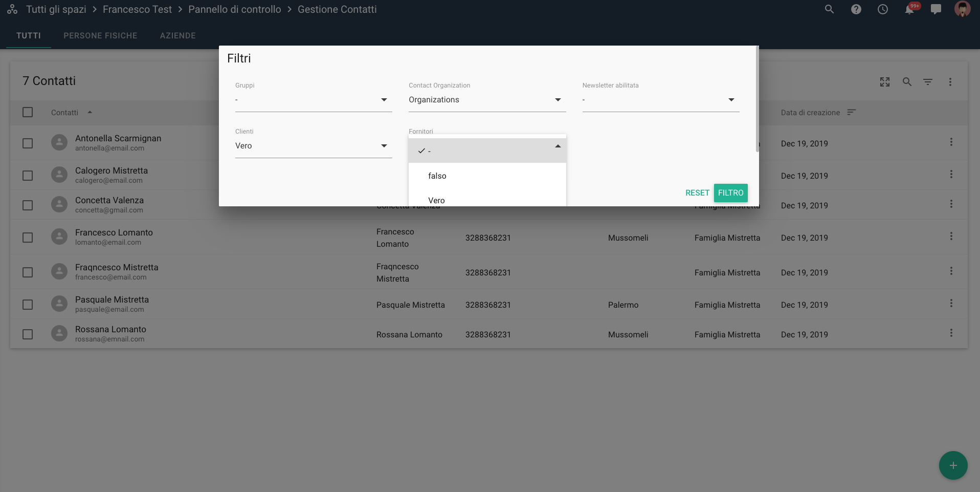
Task: Open the chat messages icon
Action: coord(936,9)
